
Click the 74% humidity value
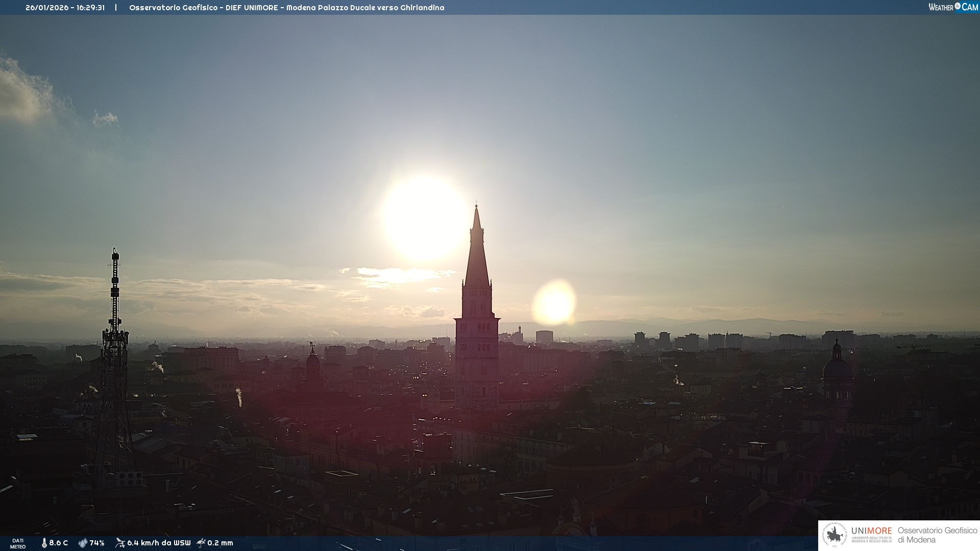(97, 543)
